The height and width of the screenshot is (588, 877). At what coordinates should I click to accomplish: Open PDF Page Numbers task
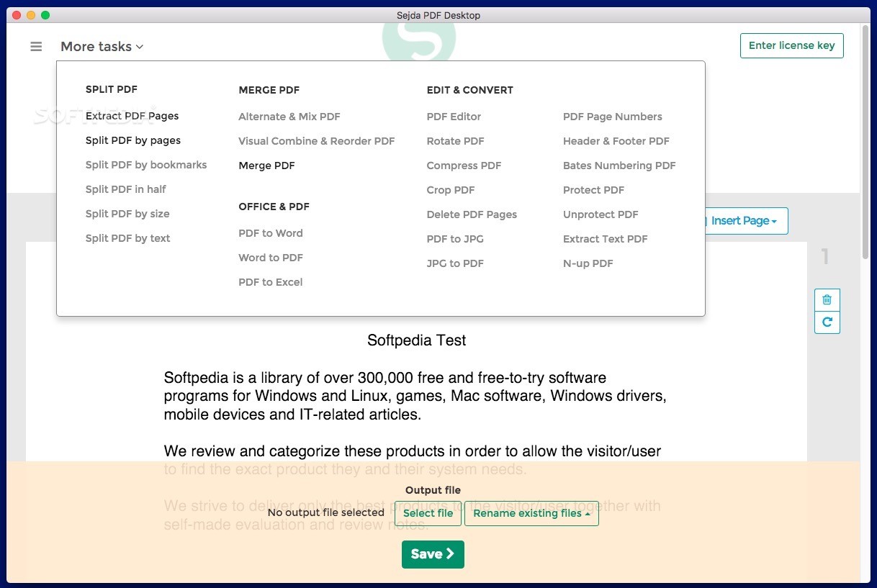click(613, 117)
